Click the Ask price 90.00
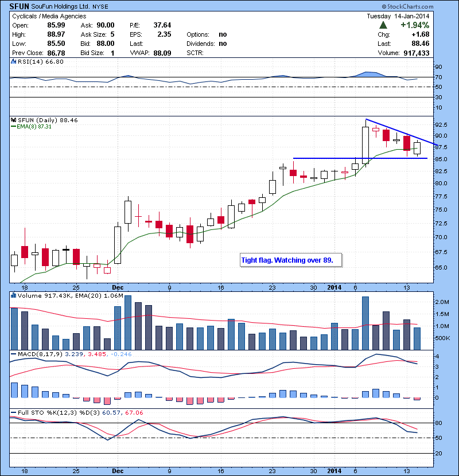Screen dimensions: 459x476 click(106, 25)
